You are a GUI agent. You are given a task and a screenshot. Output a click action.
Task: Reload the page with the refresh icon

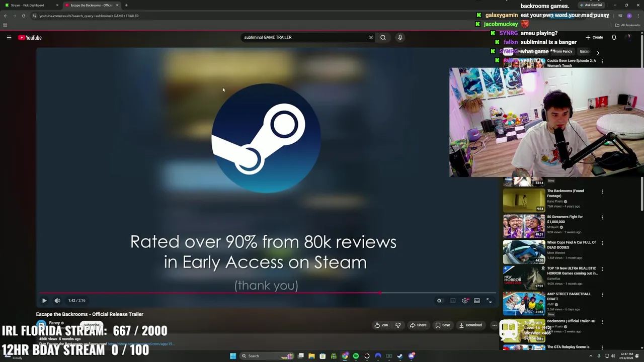coord(24,16)
